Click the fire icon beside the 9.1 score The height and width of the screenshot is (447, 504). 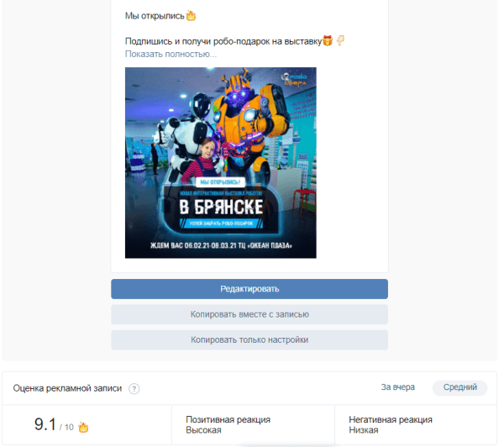pyautogui.click(x=83, y=427)
